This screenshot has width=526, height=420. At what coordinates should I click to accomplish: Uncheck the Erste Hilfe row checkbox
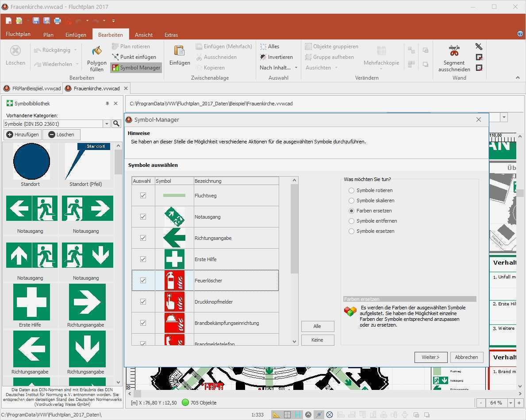point(143,259)
